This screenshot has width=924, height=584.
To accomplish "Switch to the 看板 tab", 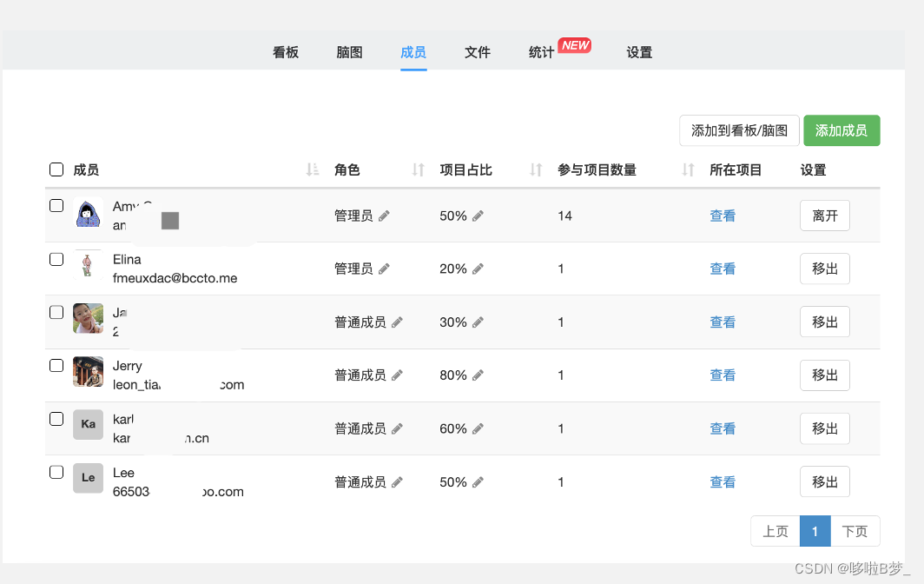I will click(x=286, y=52).
